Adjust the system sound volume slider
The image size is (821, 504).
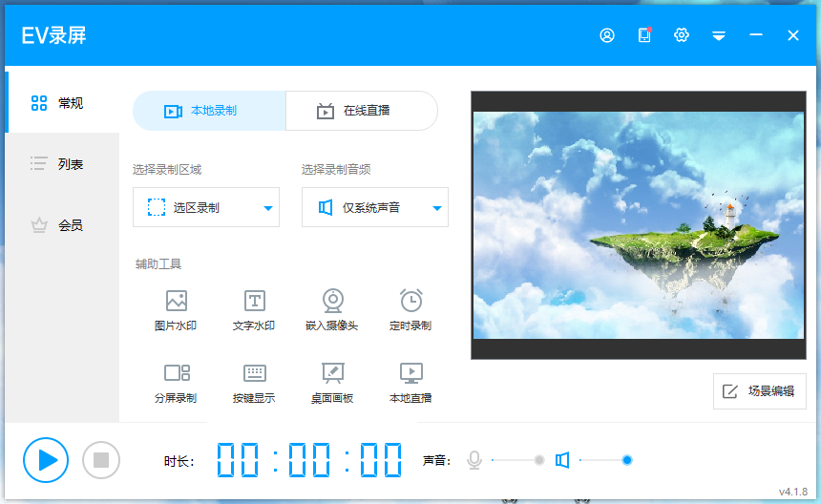coord(605,460)
